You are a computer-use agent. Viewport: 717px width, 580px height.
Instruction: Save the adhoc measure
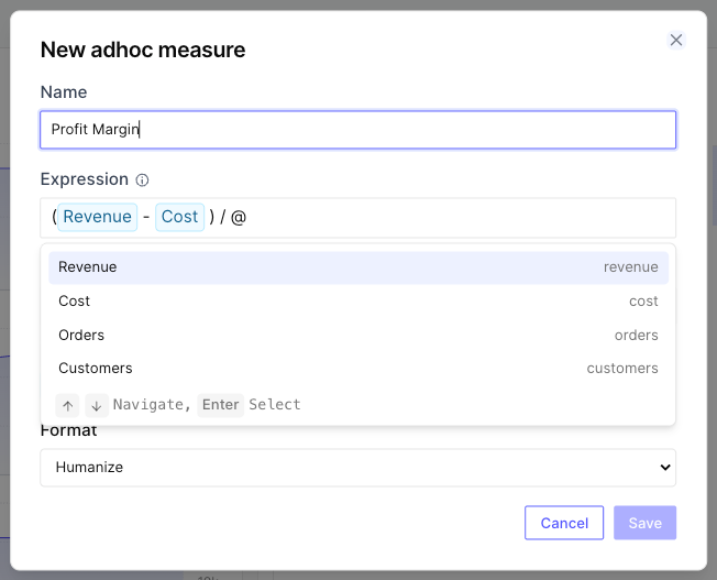645,523
